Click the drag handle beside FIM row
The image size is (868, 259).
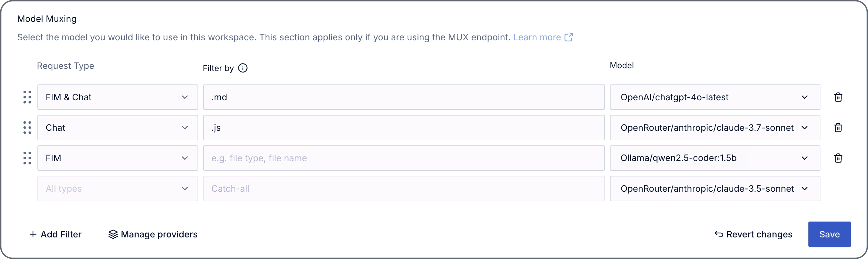pyautogui.click(x=27, y=158)
